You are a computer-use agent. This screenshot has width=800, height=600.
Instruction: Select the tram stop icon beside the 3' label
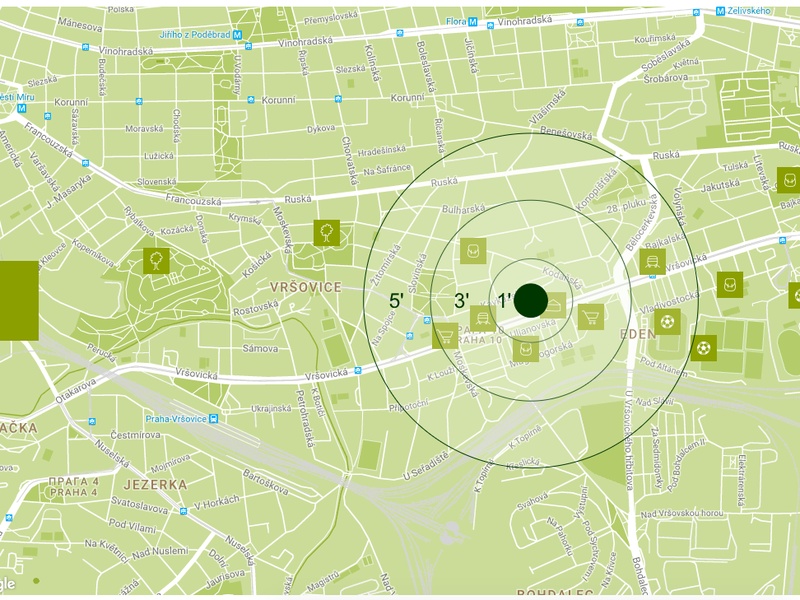click(x=483, y=319)
